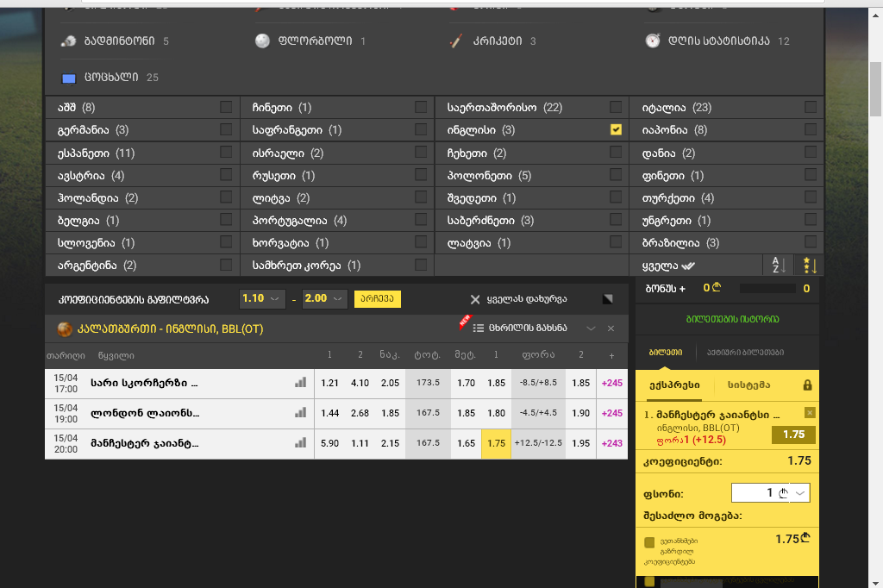Click the double-check icon beside ყველა
The height and width of the screenshot is (588, 883).
(x=688, y=266)
